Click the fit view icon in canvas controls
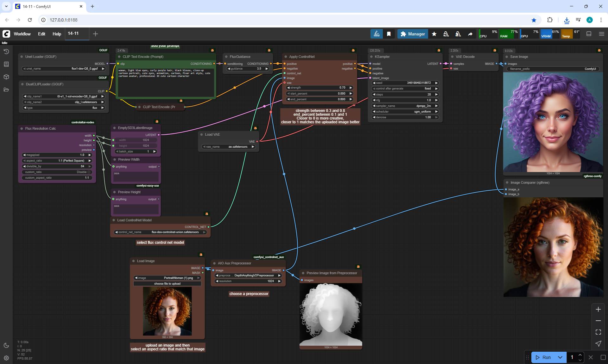 (598, 332)
